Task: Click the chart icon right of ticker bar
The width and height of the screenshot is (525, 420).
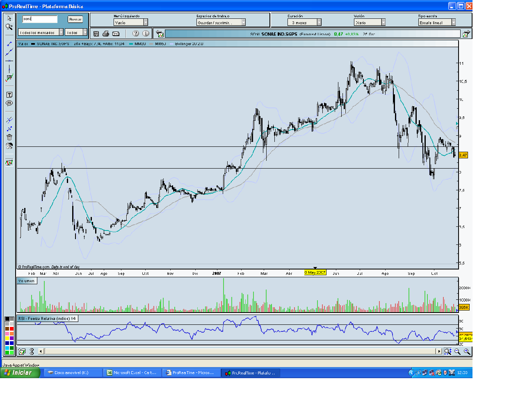Action: [466, 34]
